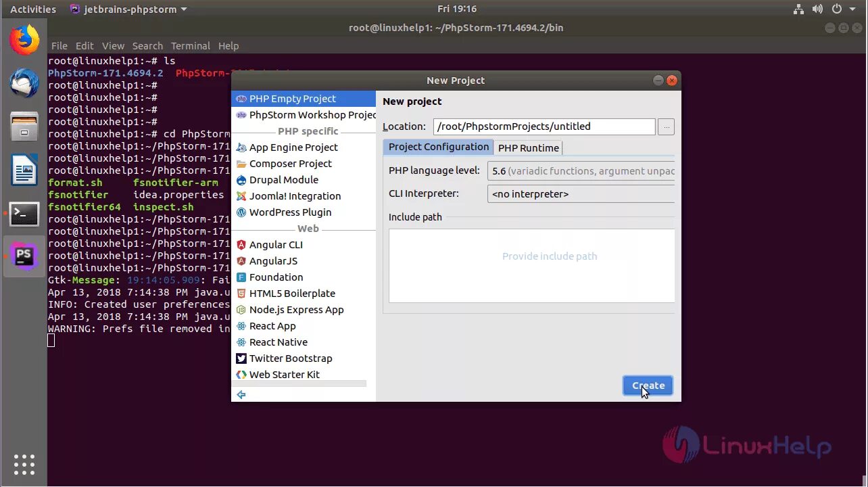Select the Composer Project folder icon
The height and width of the screenshot is (487, 868).
tap(241, 164)
